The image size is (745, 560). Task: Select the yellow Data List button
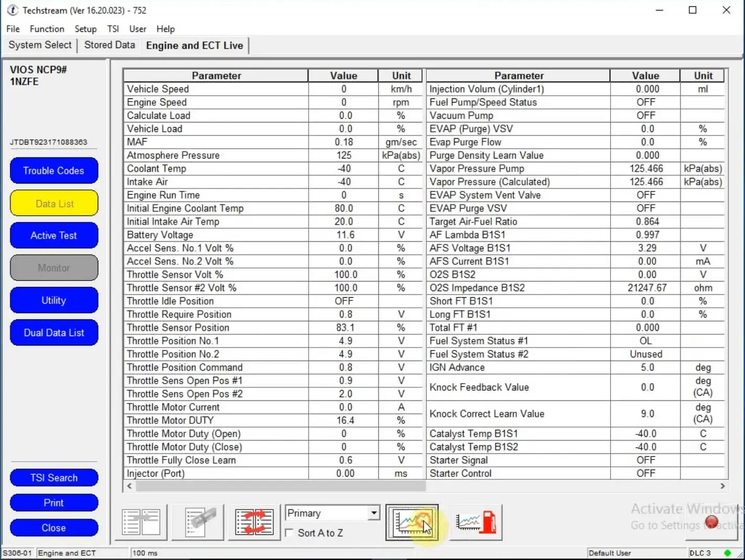[54, 204]
